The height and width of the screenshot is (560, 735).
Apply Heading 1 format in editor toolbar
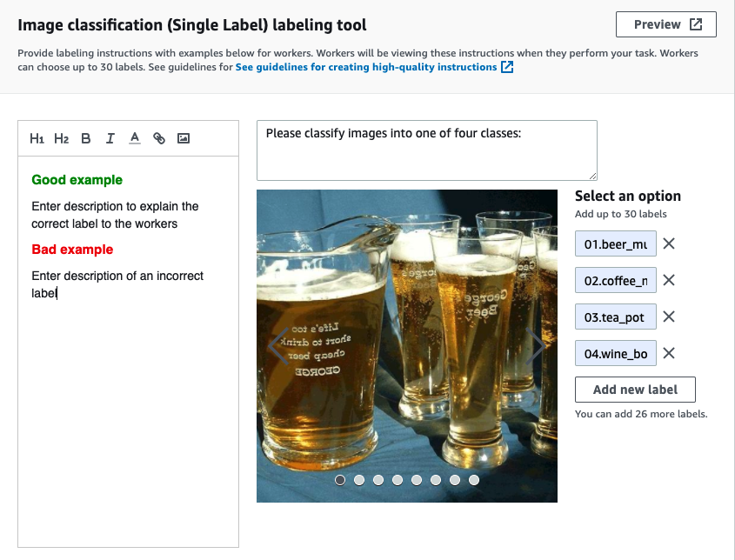coord(37,138)
